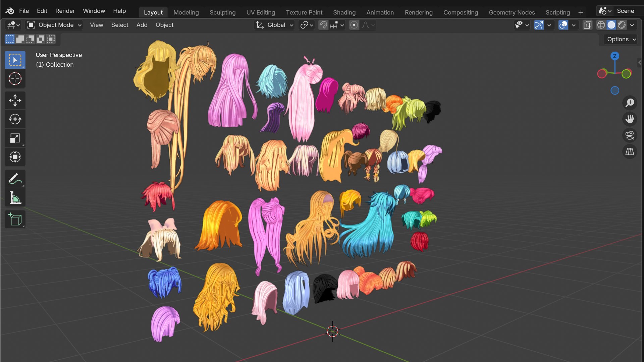Select the Rotate tool
This screenshot has height=362, width=644.
15,119
